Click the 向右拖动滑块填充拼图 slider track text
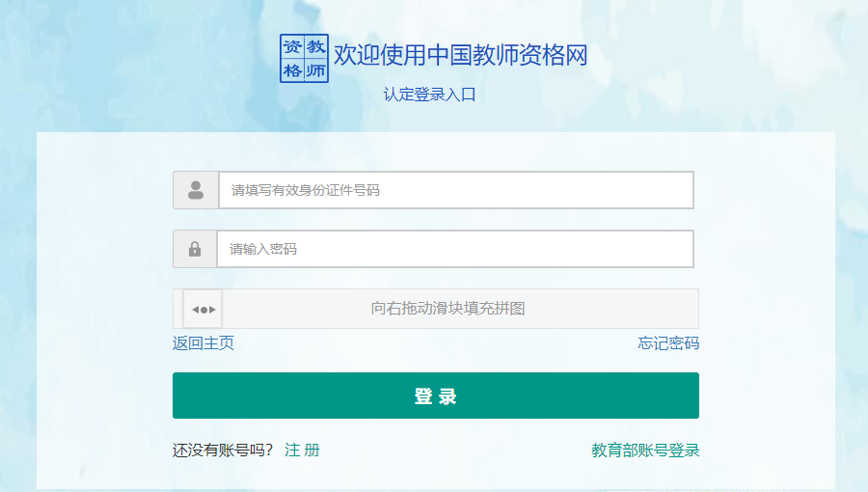The image size is (868, 492). 448,309
